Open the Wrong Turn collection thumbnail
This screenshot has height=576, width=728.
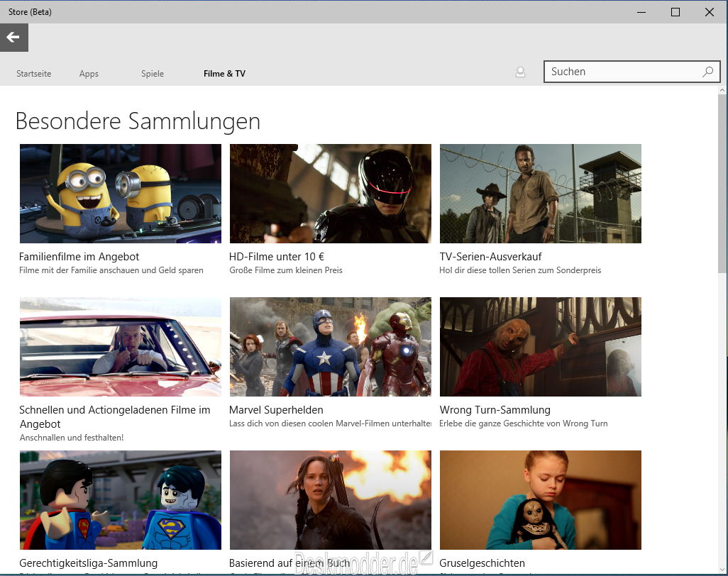pyautogui.click(x=541, y=347)
